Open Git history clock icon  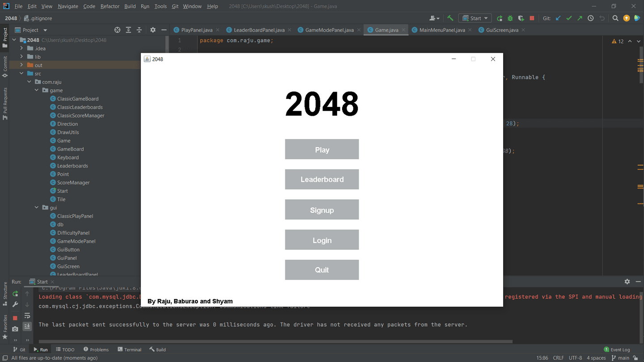(x=591, y=18)
